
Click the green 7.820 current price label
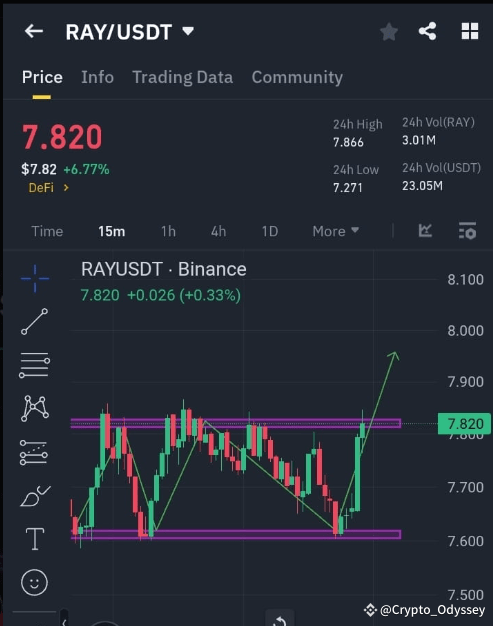click(x=464, y=424)
